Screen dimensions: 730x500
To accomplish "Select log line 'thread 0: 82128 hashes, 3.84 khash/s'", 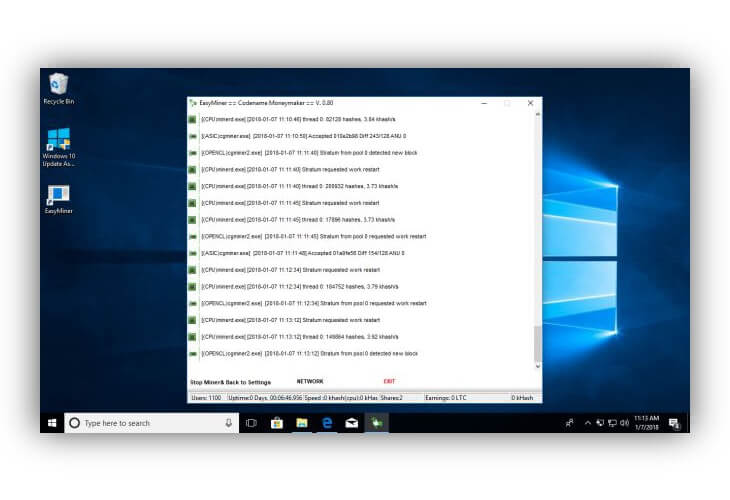I will tap(298, 120).
